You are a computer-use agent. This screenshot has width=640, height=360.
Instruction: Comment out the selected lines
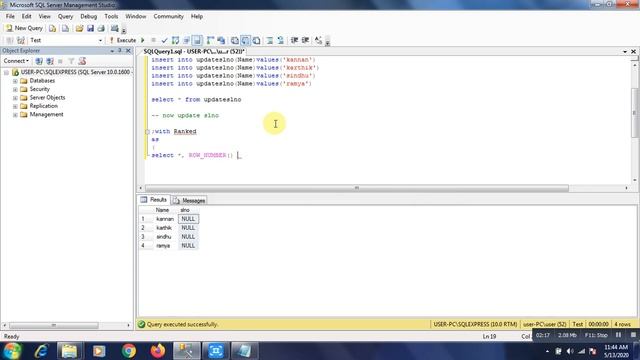pyautogui.click(x=270, y=40)
